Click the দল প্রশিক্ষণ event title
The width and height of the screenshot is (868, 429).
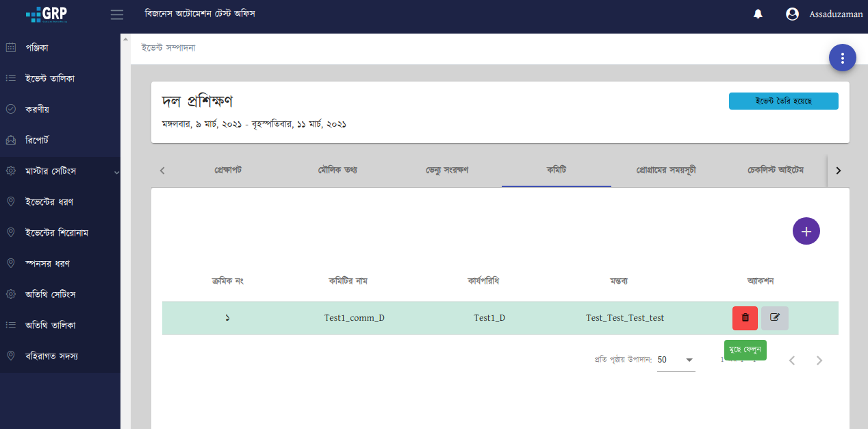pos(197,101)
